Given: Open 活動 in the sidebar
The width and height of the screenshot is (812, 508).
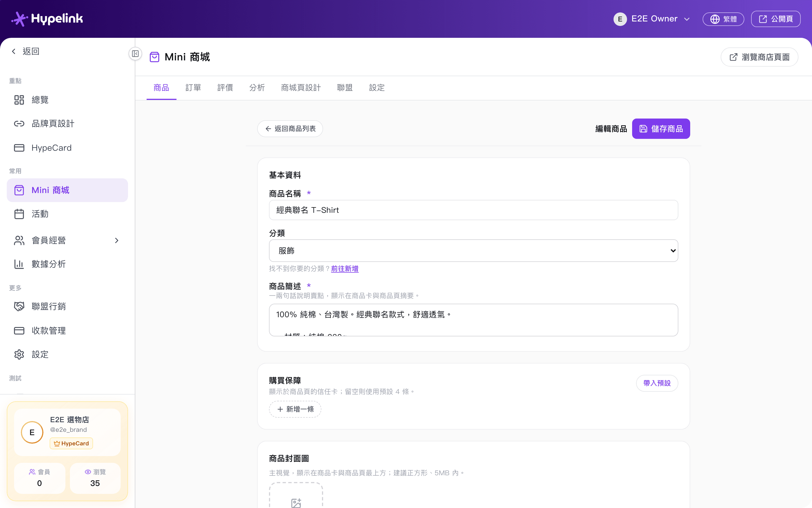Looking at the screenshot, I should coord(67,214).
